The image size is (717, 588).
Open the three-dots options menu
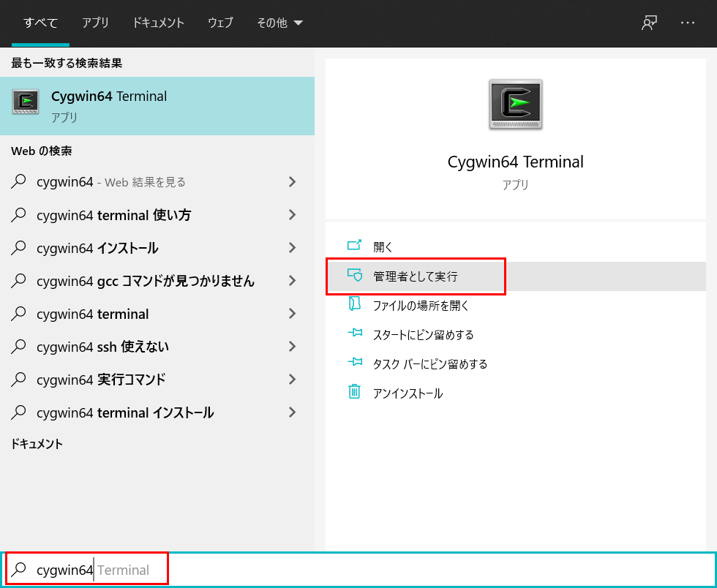(x=687, y=23)
